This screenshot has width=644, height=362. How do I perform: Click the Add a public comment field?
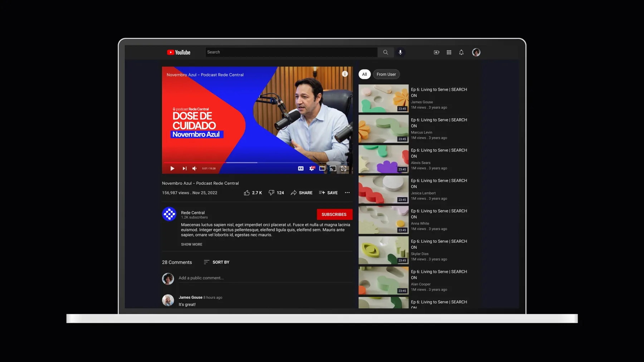coord(265,278)
